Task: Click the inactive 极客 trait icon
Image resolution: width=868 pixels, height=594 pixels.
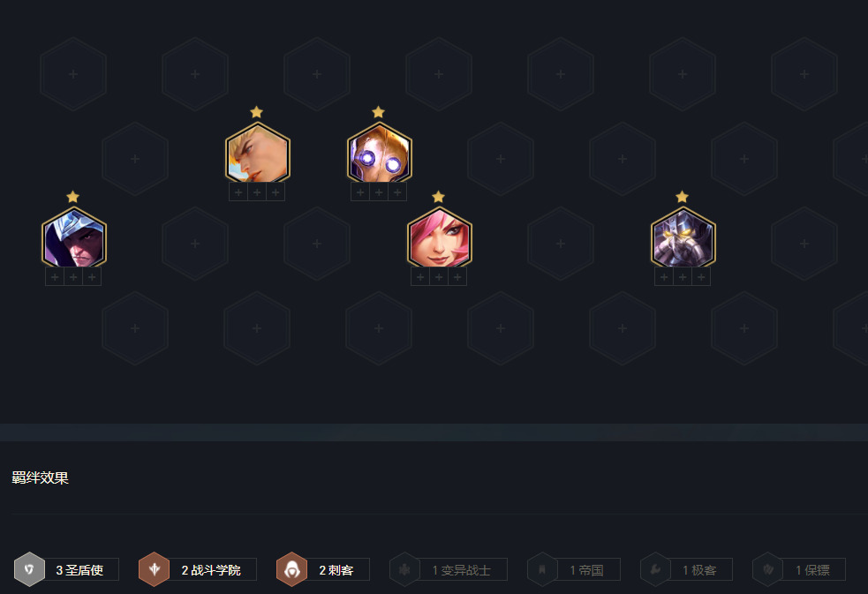Action: tap(655, 569)
